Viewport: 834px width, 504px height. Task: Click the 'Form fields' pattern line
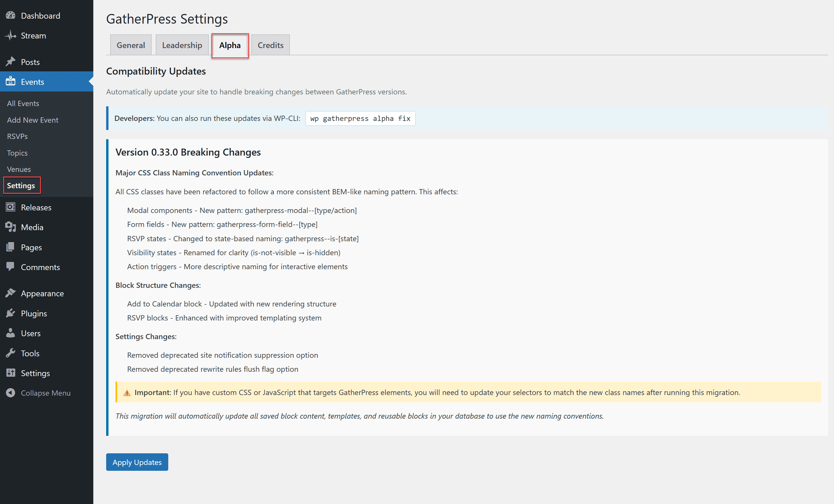pos(222,224)
